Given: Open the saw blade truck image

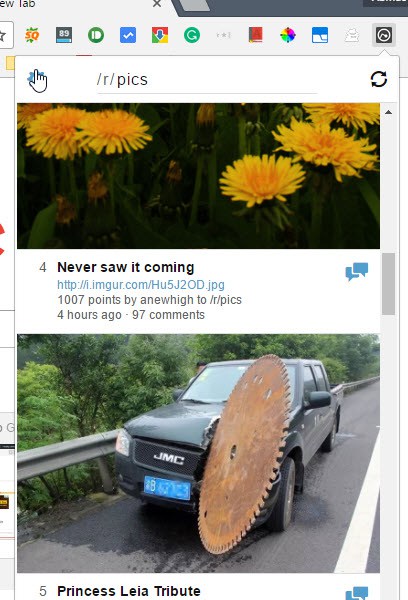Looking at the screenshot, I should click(x=198, y=453).
